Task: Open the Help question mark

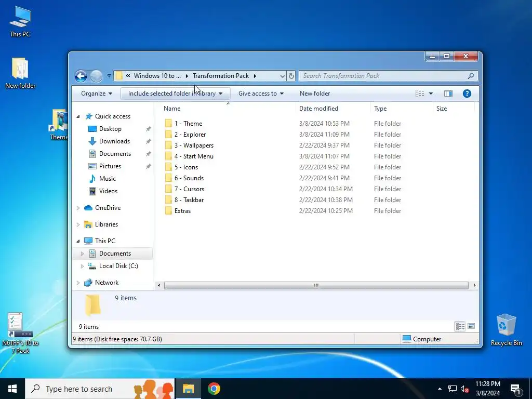Action: pos(467,94)
